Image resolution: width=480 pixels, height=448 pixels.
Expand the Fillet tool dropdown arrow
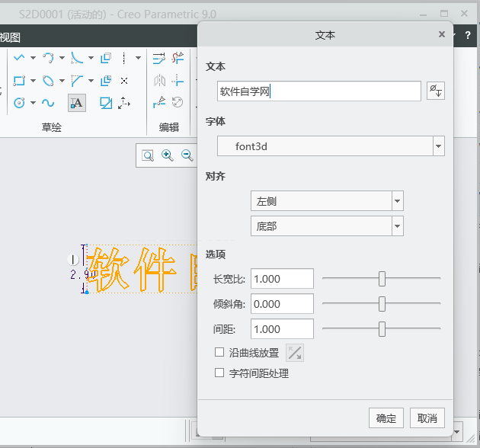[x=91, y=58]
